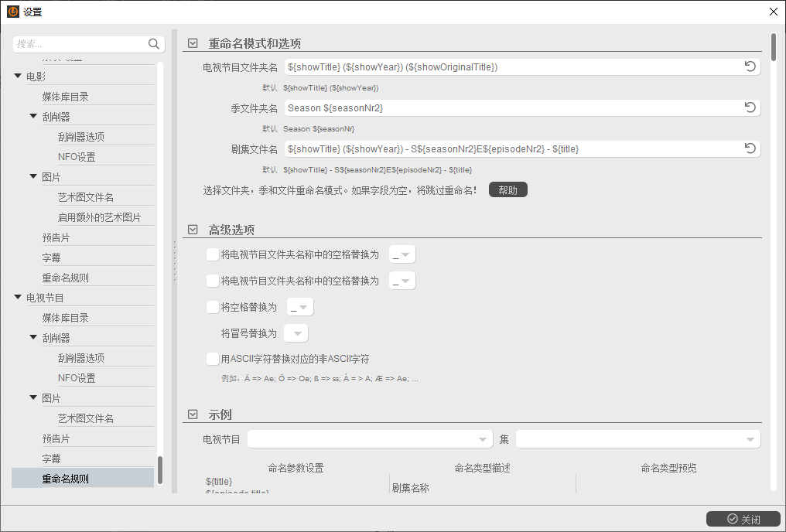
Task: Enable 用ASCII字符替换对应的非ASCII字符 checkbox
Action: (x=213, y=359)
